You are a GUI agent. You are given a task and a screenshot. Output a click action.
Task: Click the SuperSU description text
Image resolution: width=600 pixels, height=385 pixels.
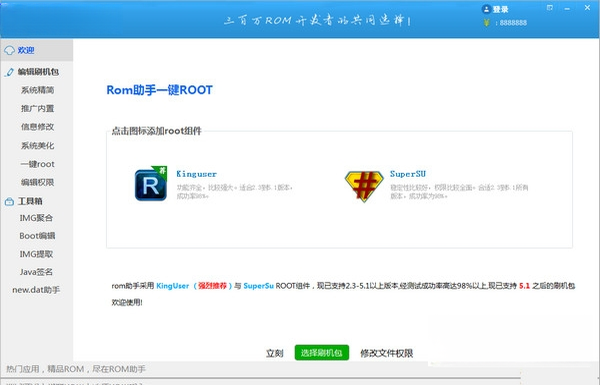coord(459,192)
